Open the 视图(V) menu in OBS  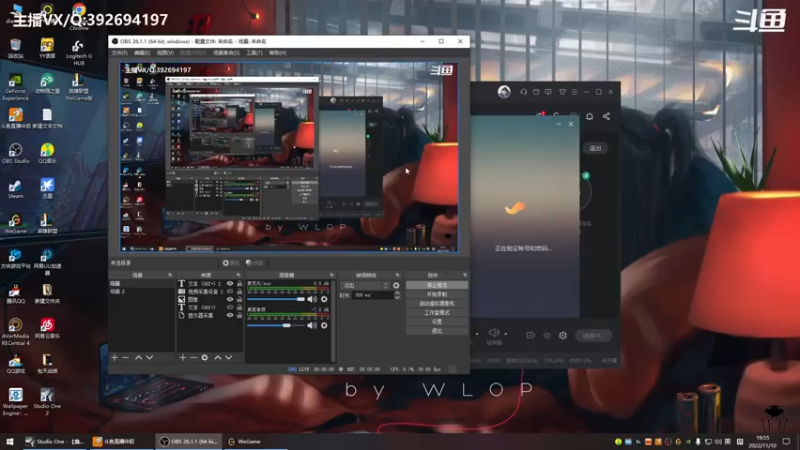[x=165, y=53]
